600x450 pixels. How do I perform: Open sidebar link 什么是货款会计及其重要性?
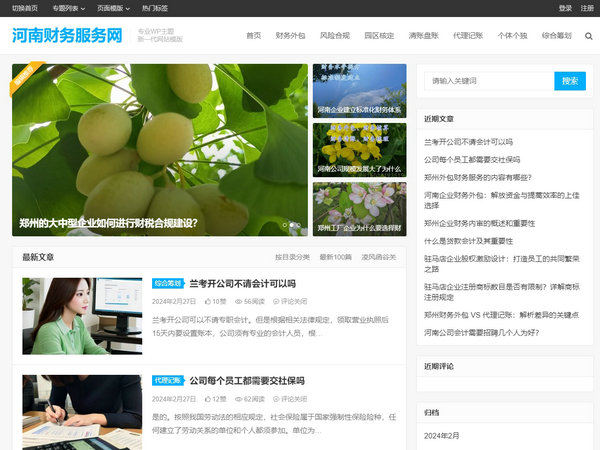[x=468, y=241]
